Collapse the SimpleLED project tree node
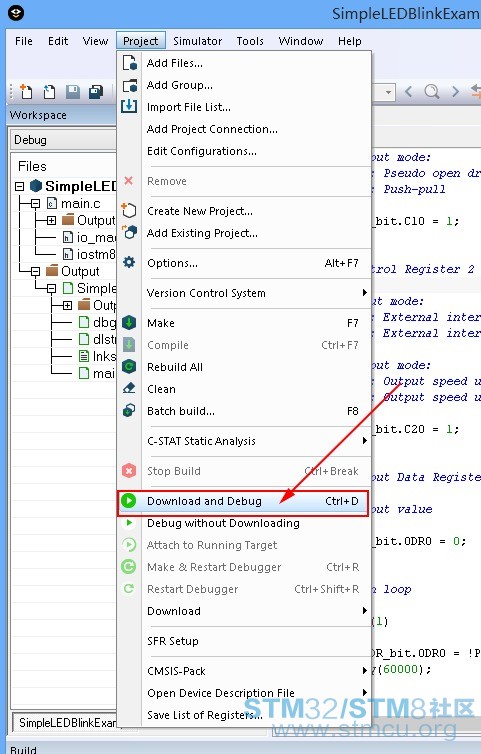This screenshot has width=481, height=754. point(19,186)
